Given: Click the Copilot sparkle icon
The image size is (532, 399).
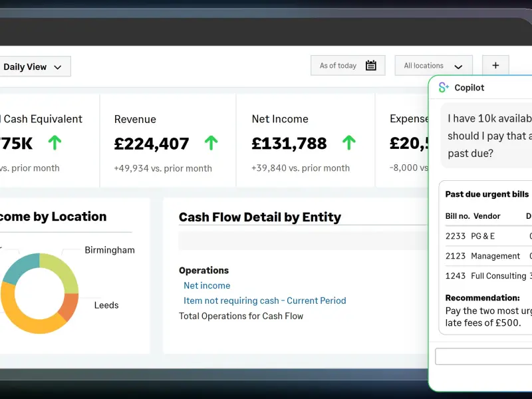Looking at the screenshot, I should (444, 88).
